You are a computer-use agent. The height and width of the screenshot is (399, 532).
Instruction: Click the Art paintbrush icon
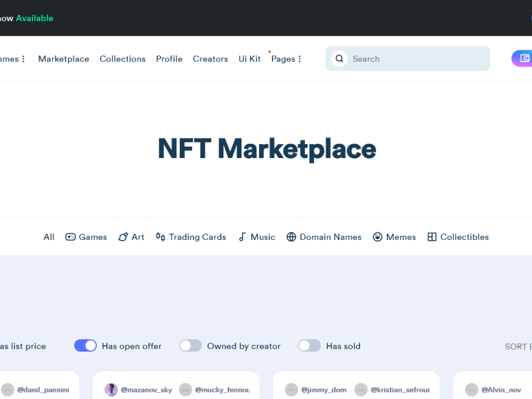(122, 237)
